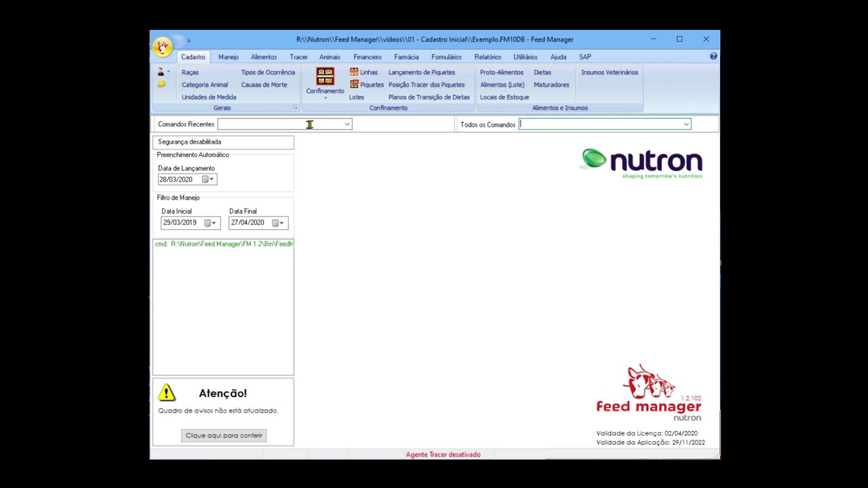Viewport: 868px width, 488px height.
Task: Click 'Agente Tracer desativado' in the status bar
Action: click(443, 455)
